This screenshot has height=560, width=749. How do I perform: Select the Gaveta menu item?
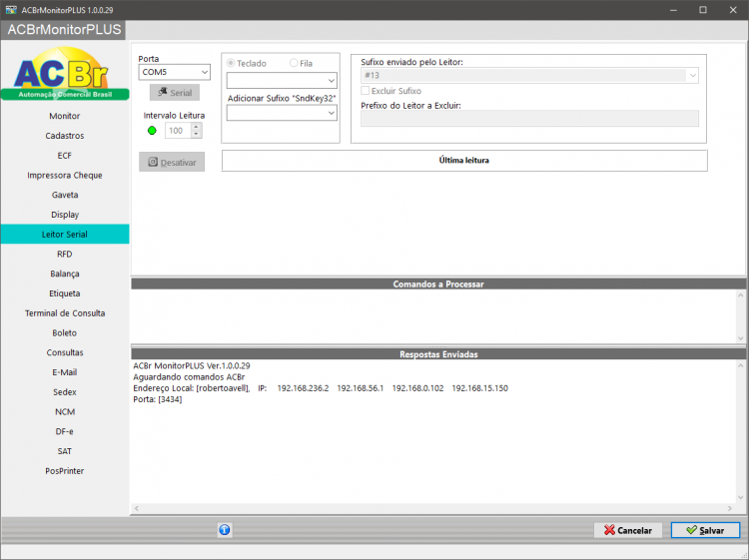pos(65,195)
